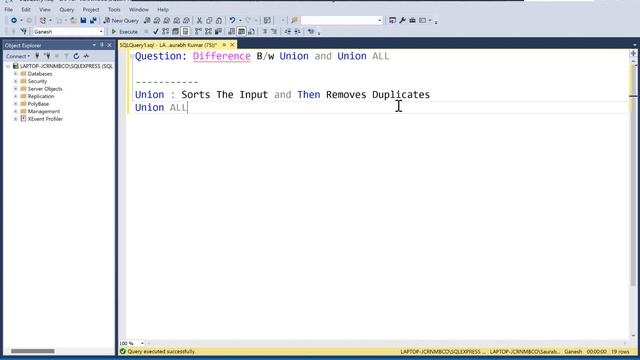Close the SQLQuery1.sql tab
Image resolution: width=640 pixels, height=360 pixels.
(x=232, y=45)
